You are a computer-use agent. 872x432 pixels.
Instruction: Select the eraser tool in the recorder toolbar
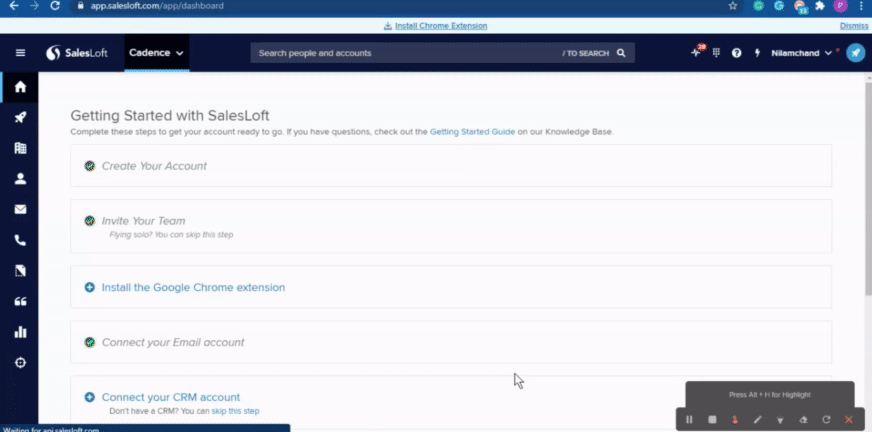(803, 420)
